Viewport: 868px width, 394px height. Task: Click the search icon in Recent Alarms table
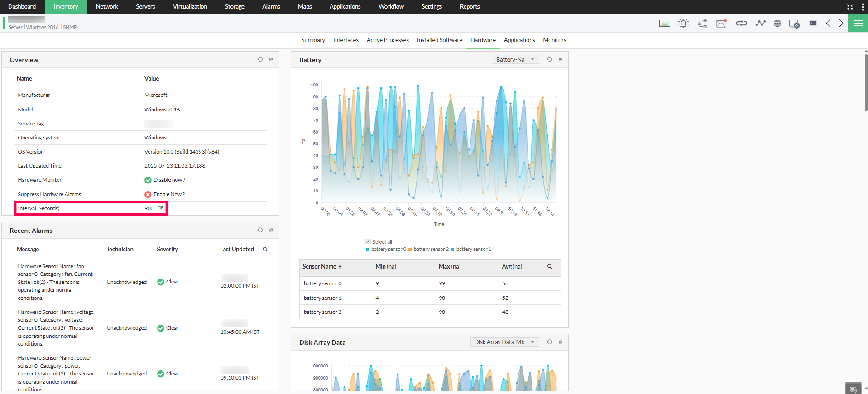(265, 249)
